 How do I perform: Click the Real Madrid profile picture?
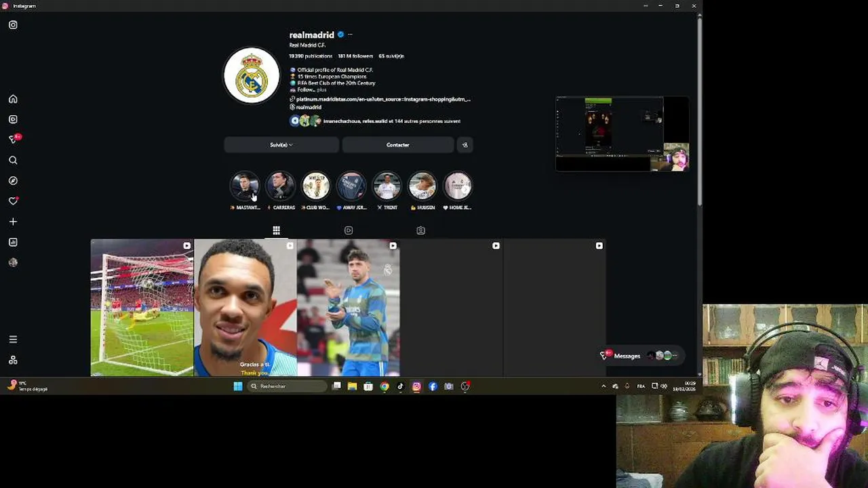[x=252, y=75]
